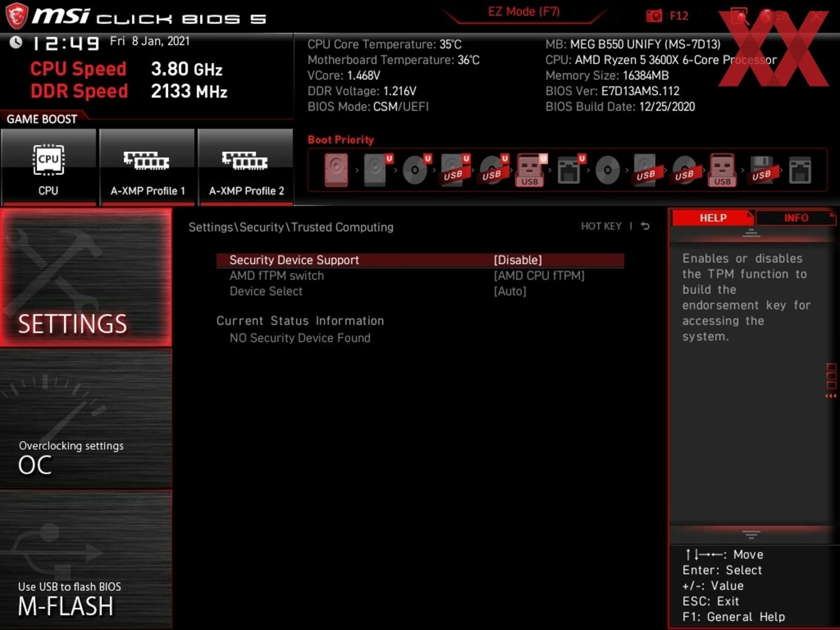Click the CPU Speed 3.80 GHz readout
840x630 pixels.
pos(127,69)
